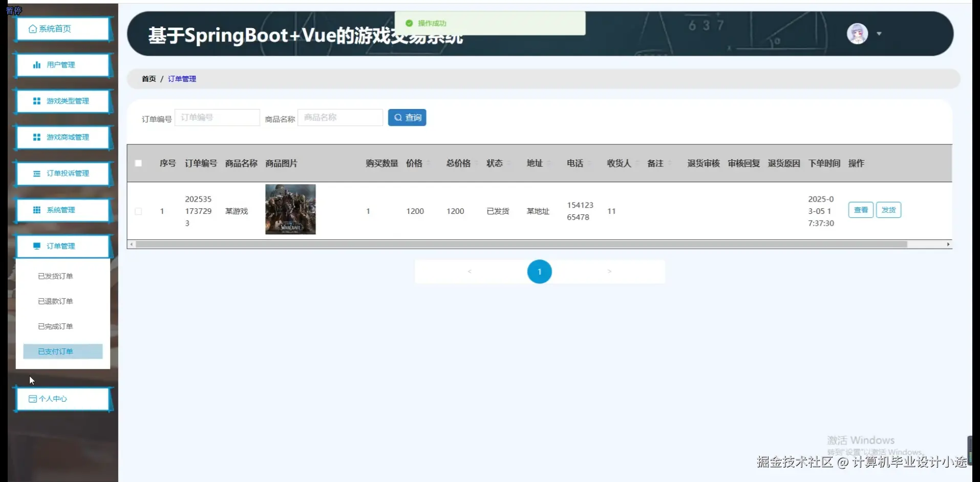980x482 pixels.
Task: Click the 发货 button for the order
Action: (888, 210)
